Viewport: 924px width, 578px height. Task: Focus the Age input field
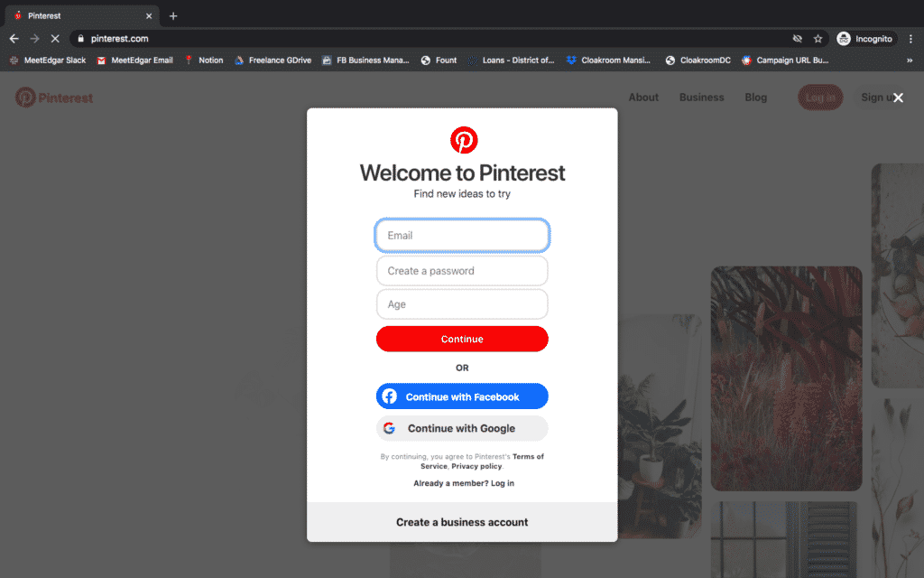(x=462, y=304)
